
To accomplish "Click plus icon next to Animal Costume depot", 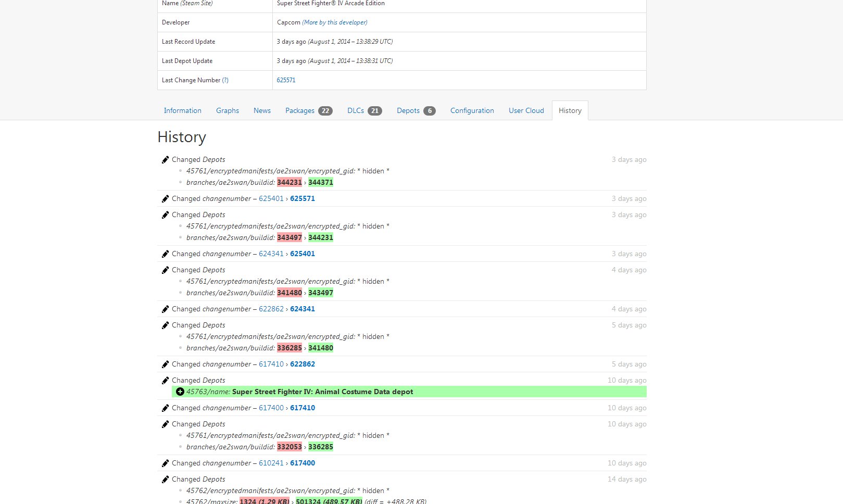I will [180, 392].
